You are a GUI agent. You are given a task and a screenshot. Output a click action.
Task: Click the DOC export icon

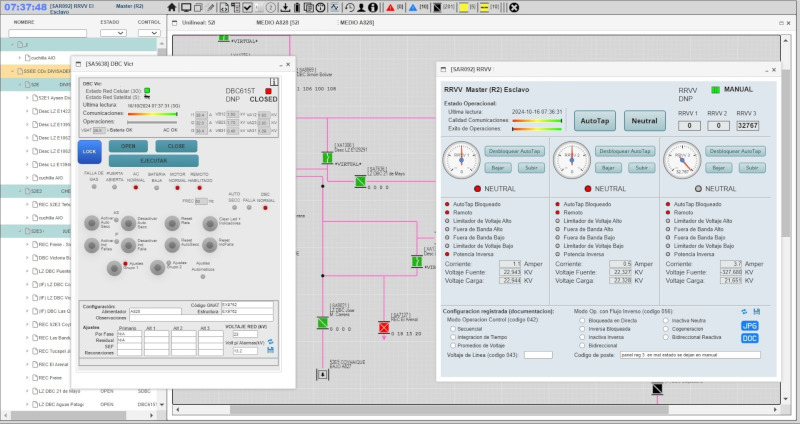click(749, 338)
